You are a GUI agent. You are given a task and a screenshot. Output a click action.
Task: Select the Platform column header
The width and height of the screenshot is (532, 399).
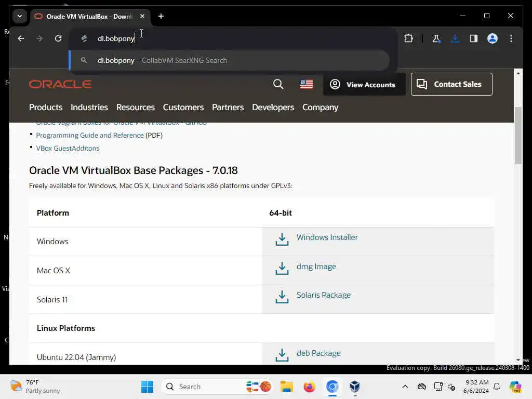(x=53, y=212)
